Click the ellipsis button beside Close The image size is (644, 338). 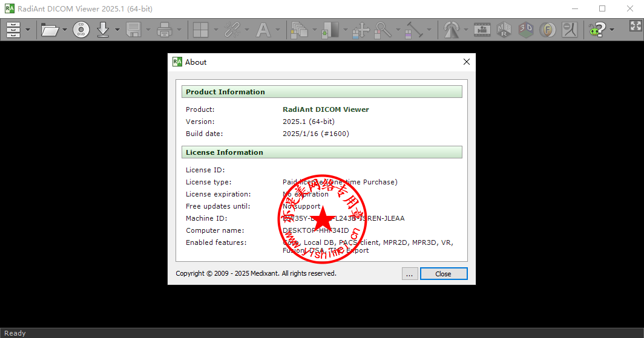(410, 274)
